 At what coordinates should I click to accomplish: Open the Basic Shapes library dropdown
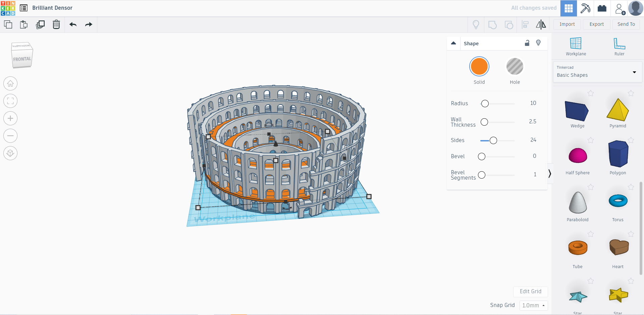[x=597, y=72]
